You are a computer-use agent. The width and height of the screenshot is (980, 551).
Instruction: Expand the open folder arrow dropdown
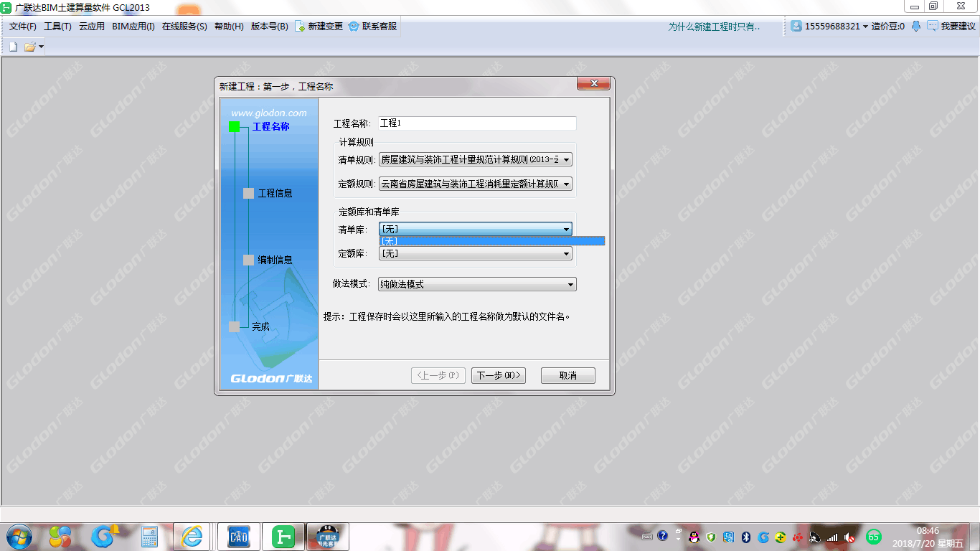point(41,47)
